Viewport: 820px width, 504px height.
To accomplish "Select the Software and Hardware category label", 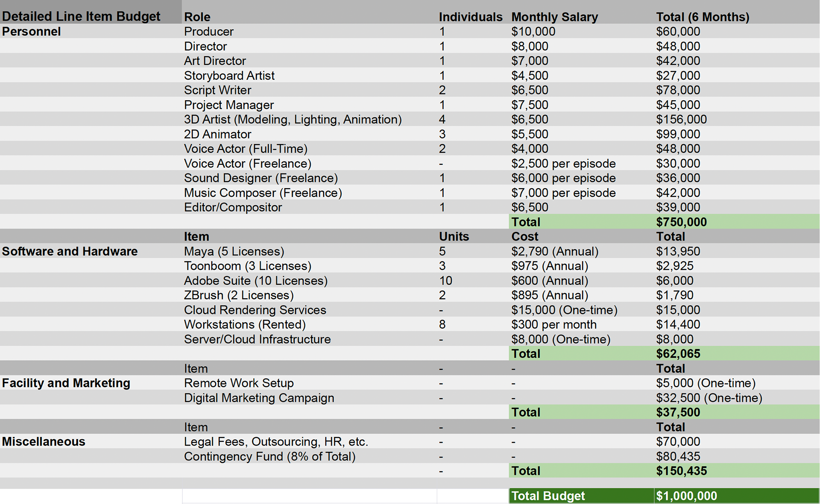I will pyautogui.click(x=70, y=251).
